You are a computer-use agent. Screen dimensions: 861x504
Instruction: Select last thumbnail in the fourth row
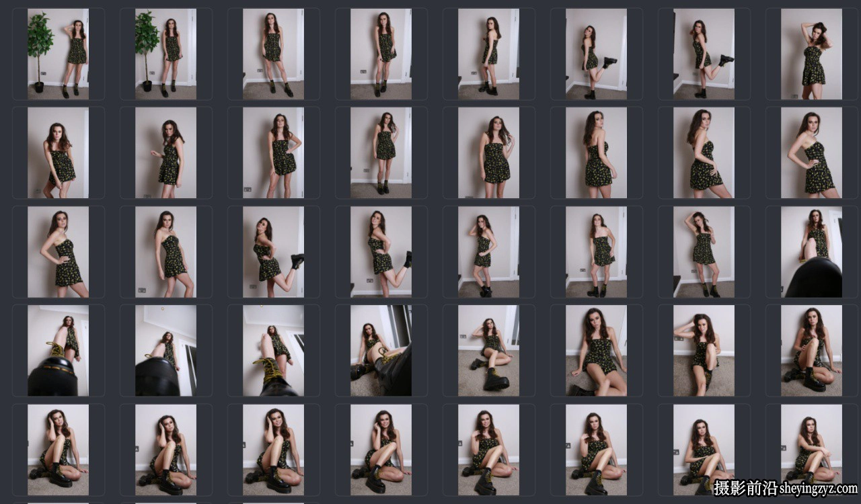tap(811, 350)
